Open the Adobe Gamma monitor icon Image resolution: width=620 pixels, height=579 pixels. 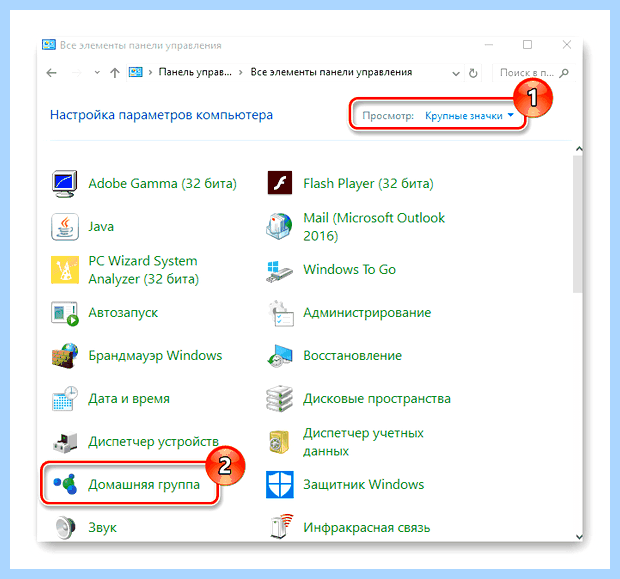64,184
